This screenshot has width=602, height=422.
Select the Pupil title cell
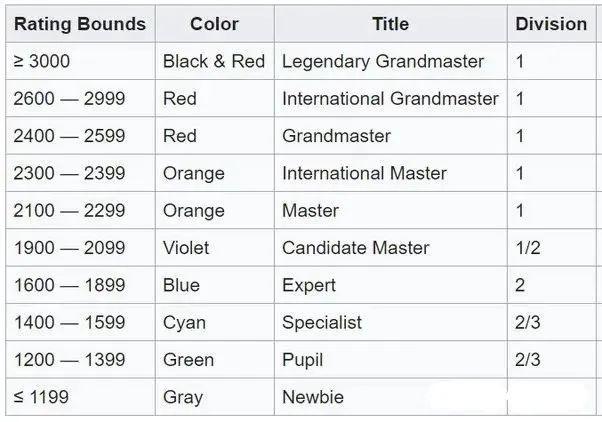tap(303, 359)
